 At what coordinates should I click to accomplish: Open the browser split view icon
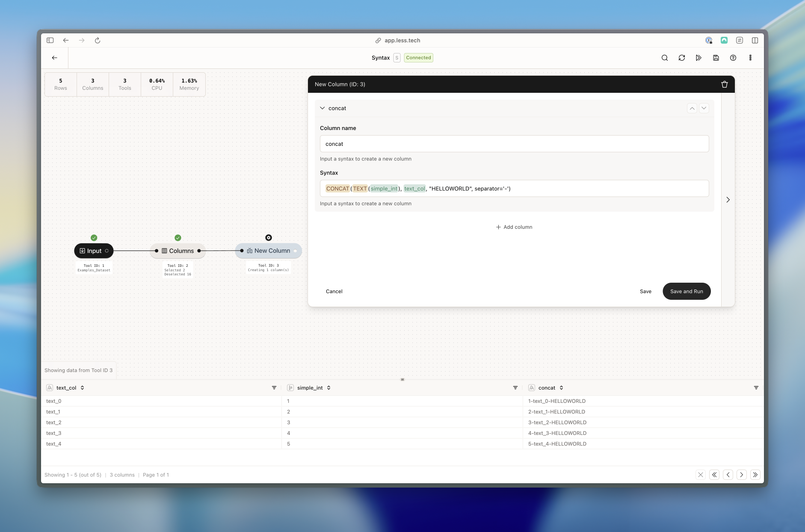(x=755, y=40)
